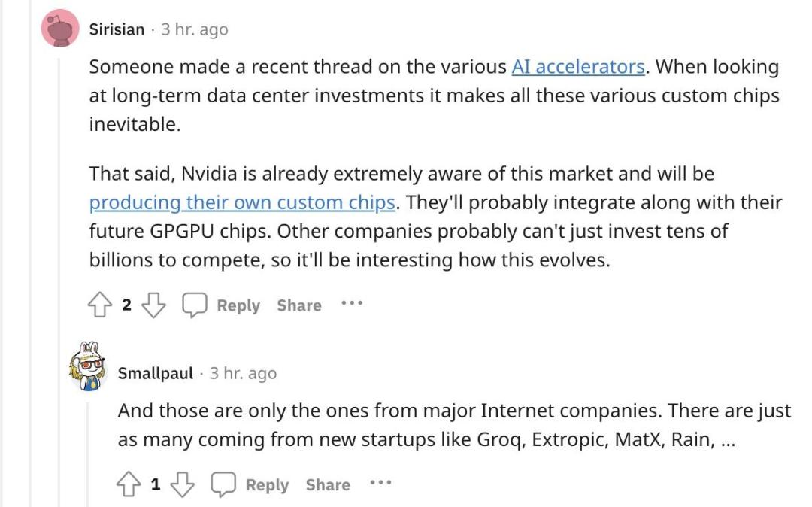Open Smallpaul's profile avatar

tap(89, 366)
